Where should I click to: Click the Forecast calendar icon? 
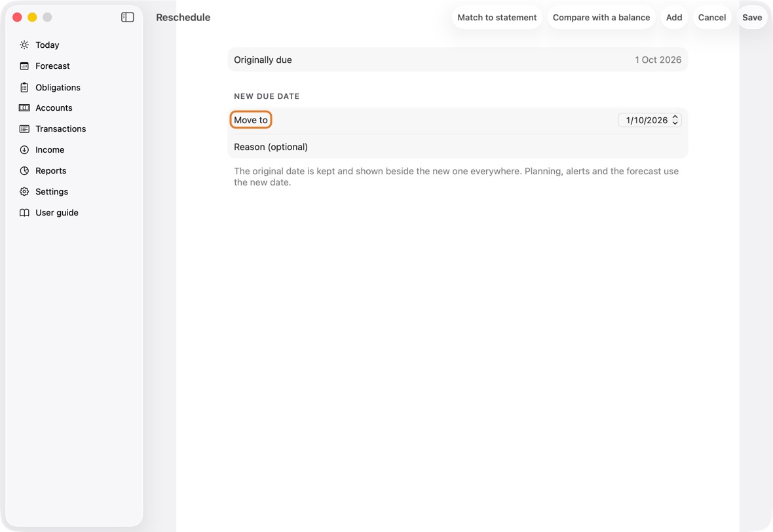click(x=24, y=66)
